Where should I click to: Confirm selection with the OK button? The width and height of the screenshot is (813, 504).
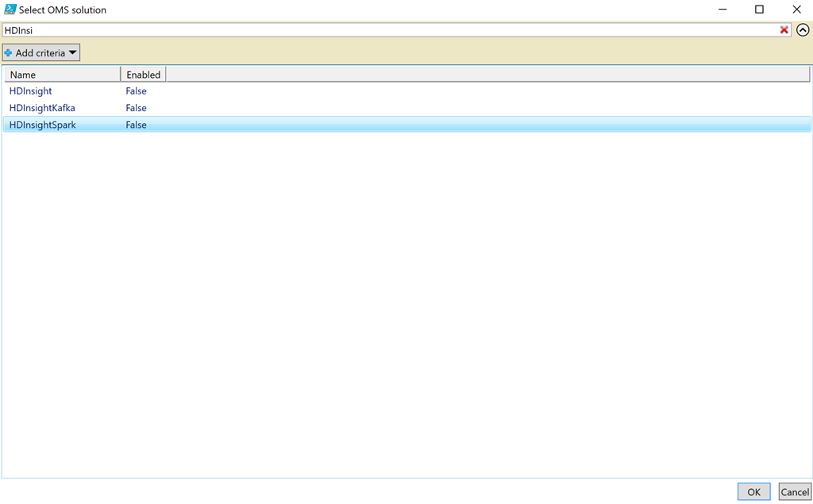click(753, 492)
